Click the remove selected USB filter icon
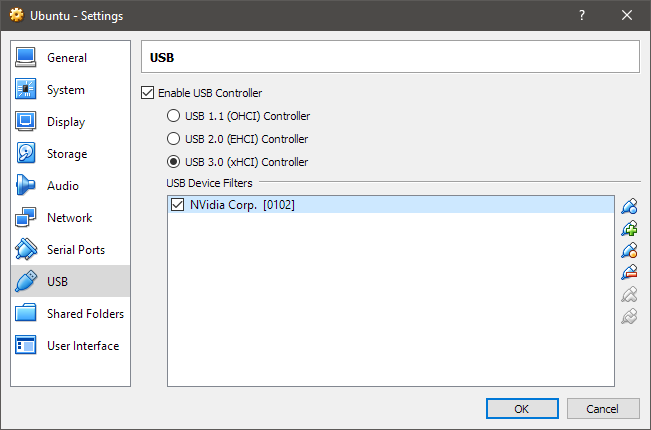Viewport: 651px width, 430px height. pos(629,272)
